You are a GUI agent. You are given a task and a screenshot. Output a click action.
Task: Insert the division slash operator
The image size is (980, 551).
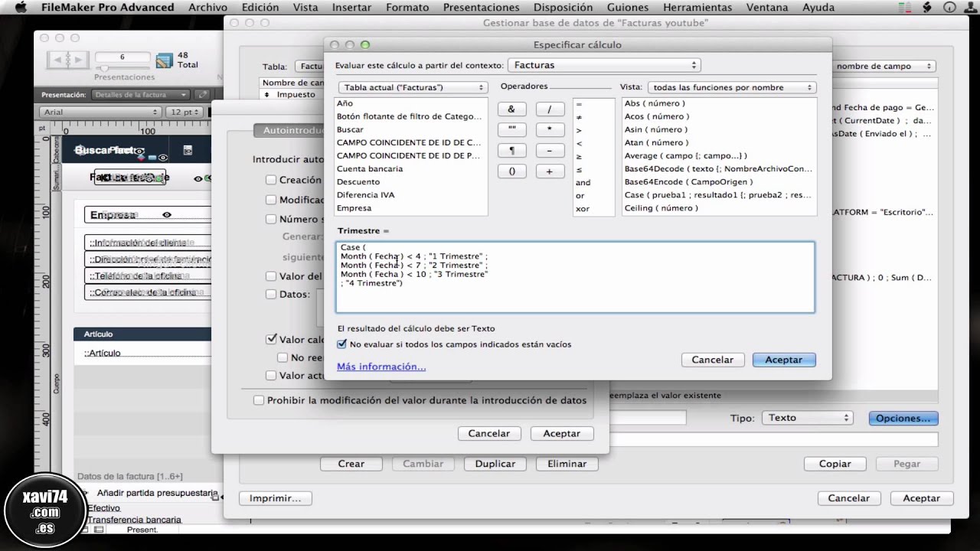click(550, 109)
